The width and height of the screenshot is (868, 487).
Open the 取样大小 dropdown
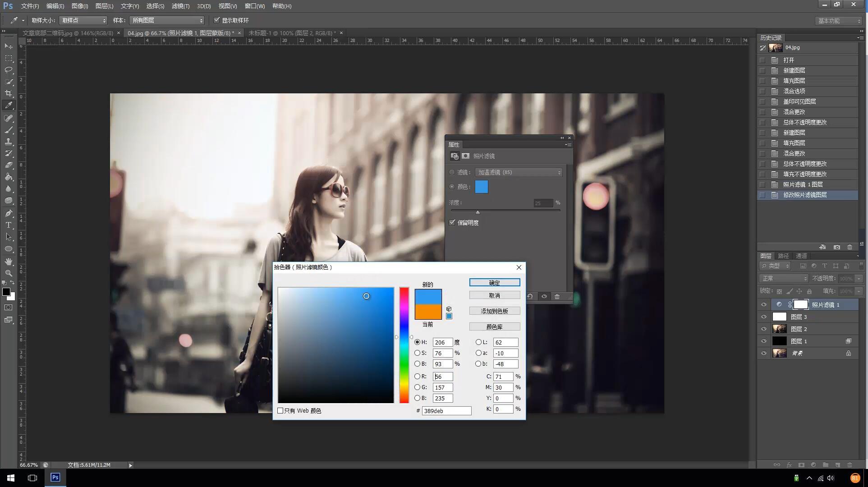(x=83, y=20)
